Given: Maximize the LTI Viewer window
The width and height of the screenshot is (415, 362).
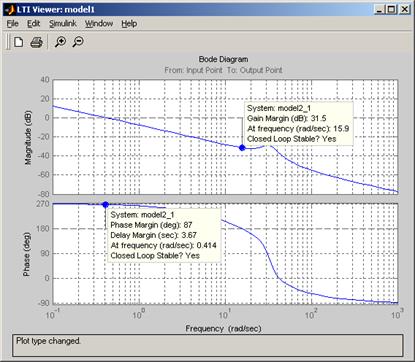Looking at the screenshot, I should [391, 10].
